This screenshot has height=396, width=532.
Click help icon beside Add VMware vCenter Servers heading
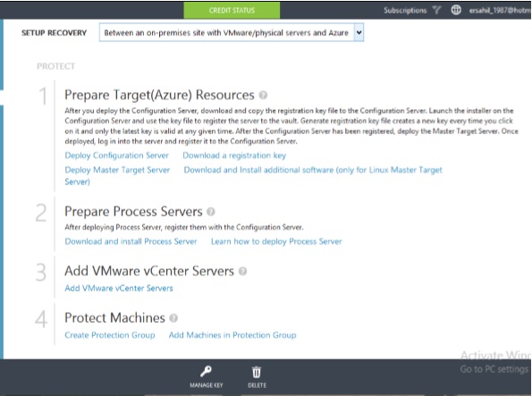[x=242, y=271]
